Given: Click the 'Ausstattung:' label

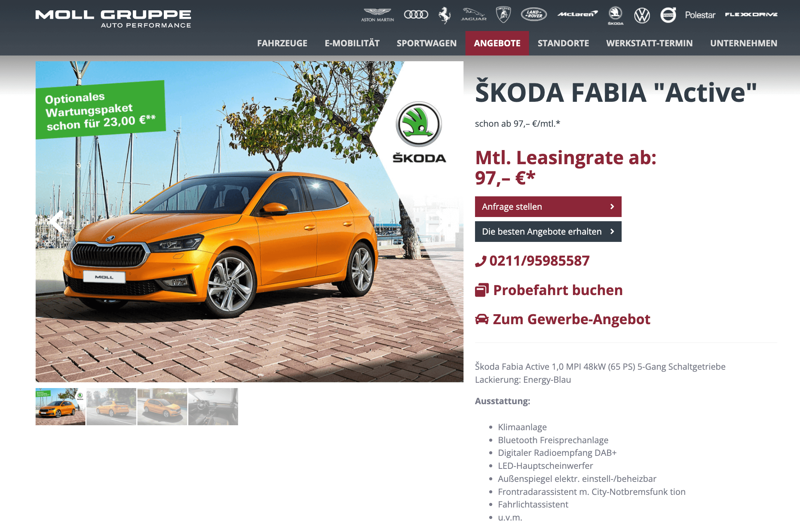Looking at the screenshot, I should [x=503, y=401].
